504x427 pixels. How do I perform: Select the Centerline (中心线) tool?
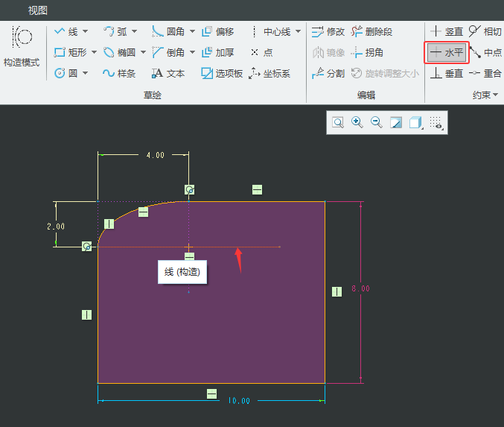(x=270, y=31)
